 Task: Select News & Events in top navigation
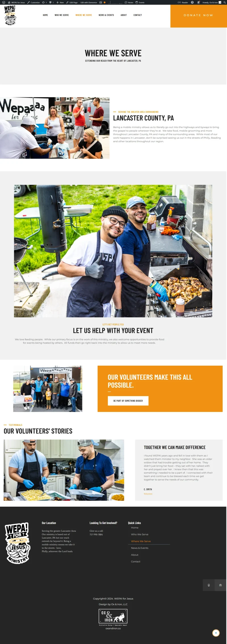pyautogui.click(x=106, y=15)
